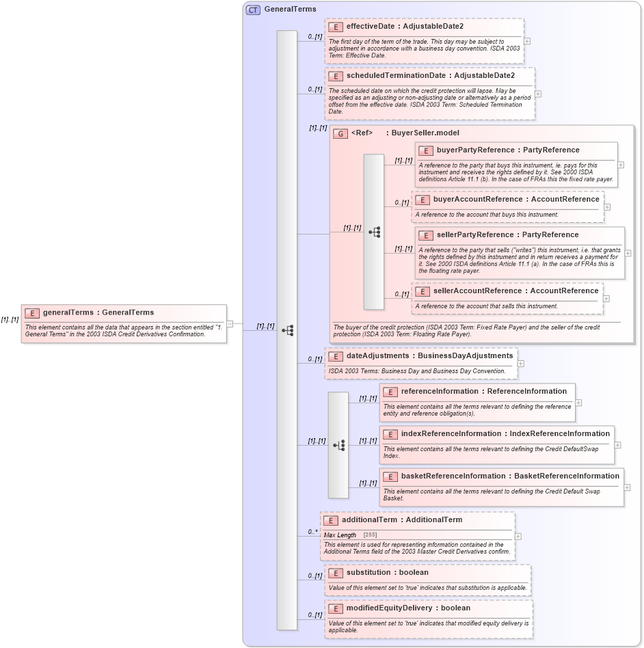Click the account that buys this instrument text
This screenshot has width=644, height=648.
[x=487, y=215]
